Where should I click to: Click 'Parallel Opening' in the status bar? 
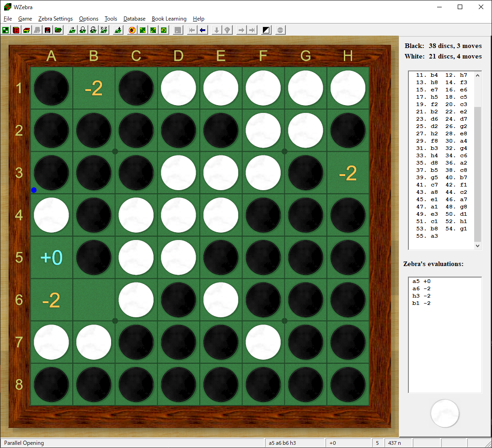(x=24, y=443)
